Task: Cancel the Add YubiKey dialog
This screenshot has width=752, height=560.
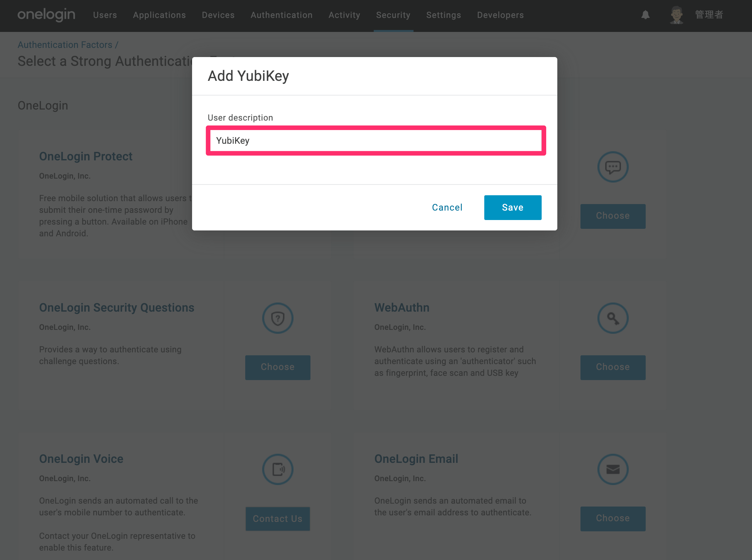Action: (x=447, y=207)
